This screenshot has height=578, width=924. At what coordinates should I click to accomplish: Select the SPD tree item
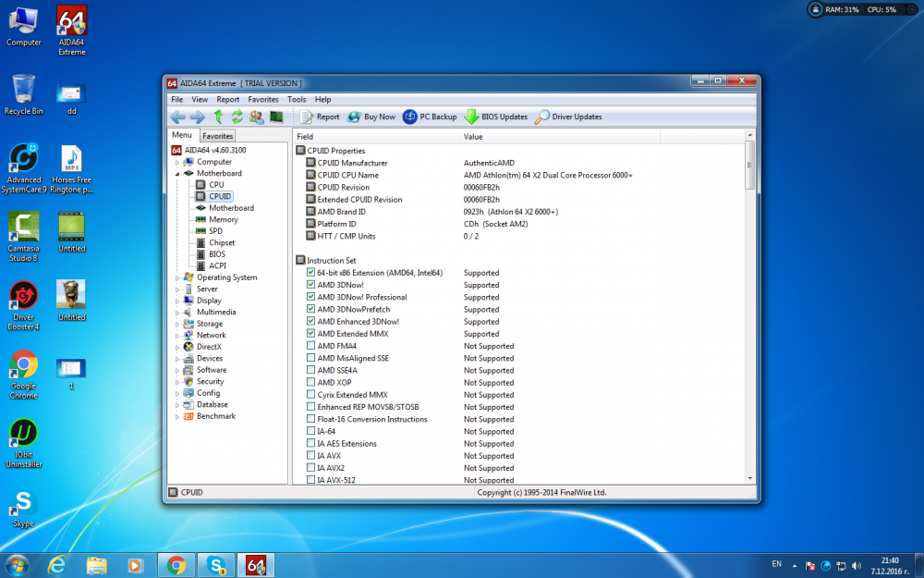pos(215,230)
